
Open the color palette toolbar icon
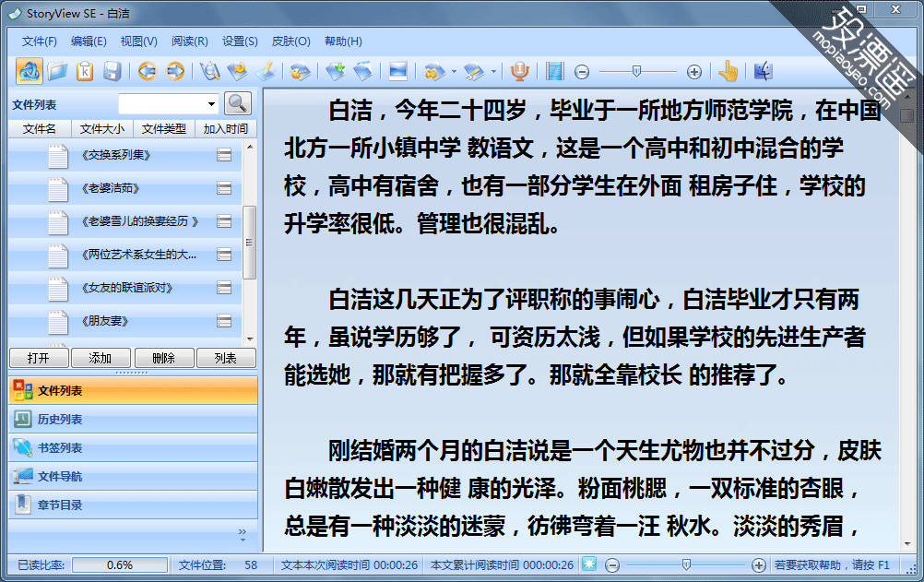click(x=300, y=71)
